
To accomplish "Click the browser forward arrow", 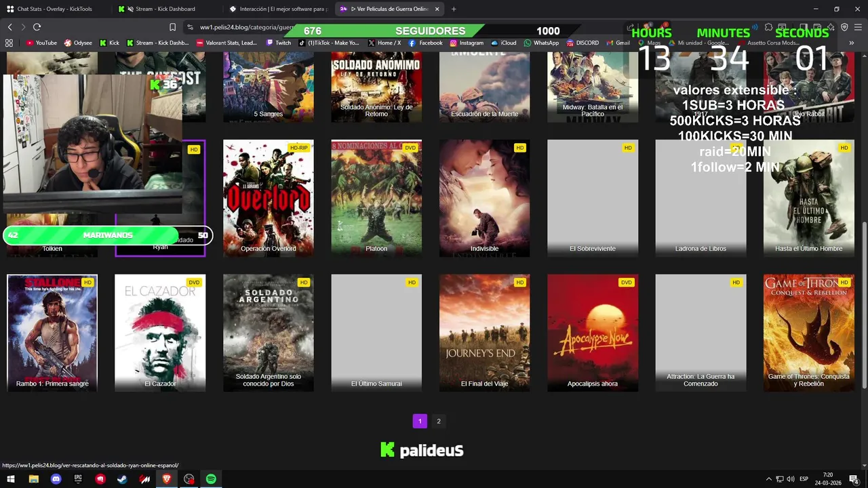I will tap(23, 27).
